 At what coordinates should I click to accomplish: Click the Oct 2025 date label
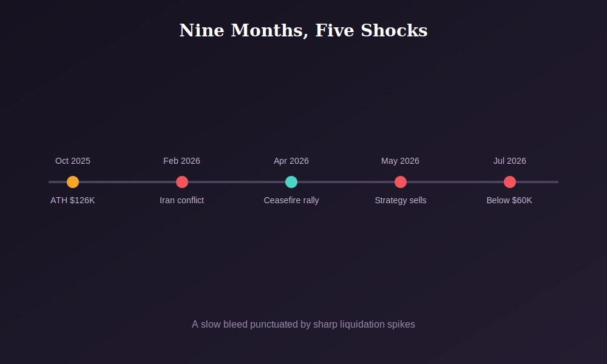click(x=73, y=161)
